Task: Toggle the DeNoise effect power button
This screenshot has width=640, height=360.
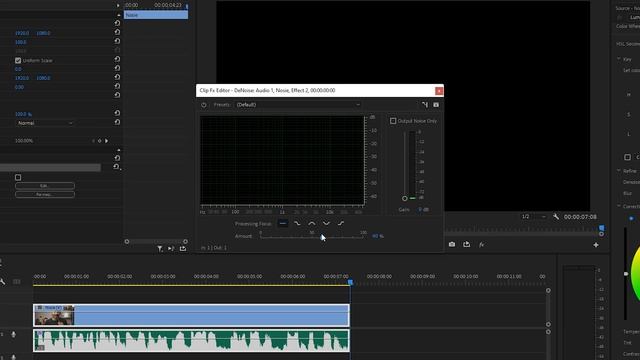Action: pyautogui.click(x=204, y=105)
